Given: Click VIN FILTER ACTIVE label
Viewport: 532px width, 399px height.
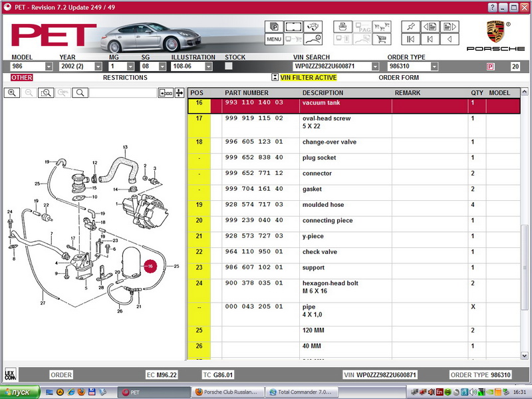Looking at the screenshot, I should (x=309, y=78).
